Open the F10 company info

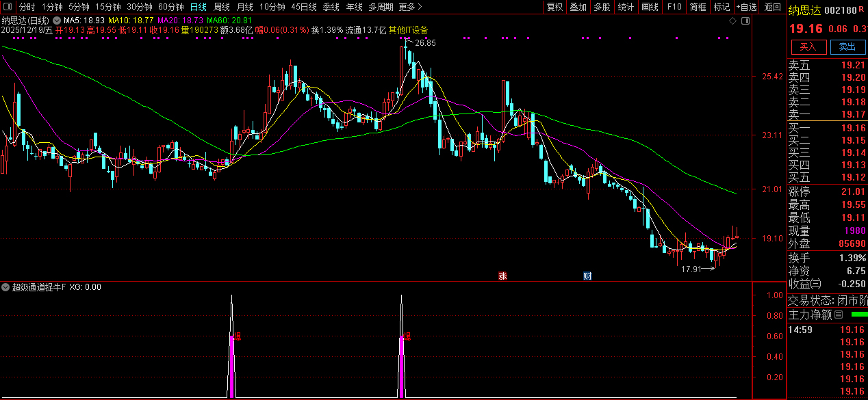tap(674, 7)
